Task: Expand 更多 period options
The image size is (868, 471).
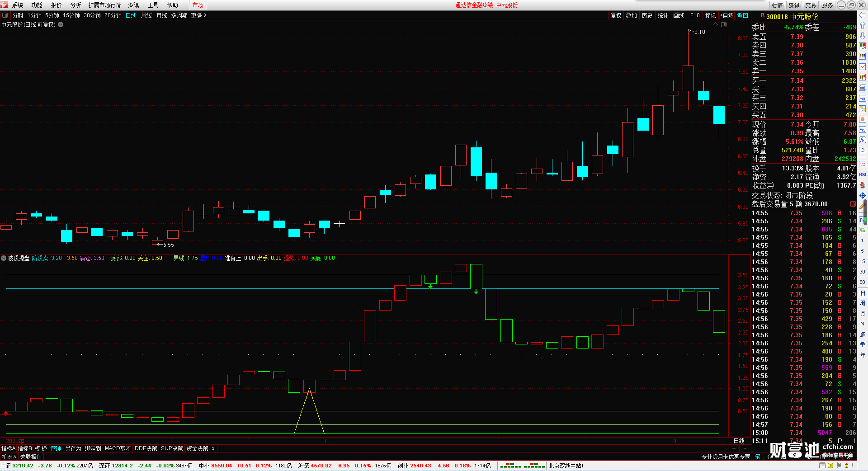Action: [198, 15]
